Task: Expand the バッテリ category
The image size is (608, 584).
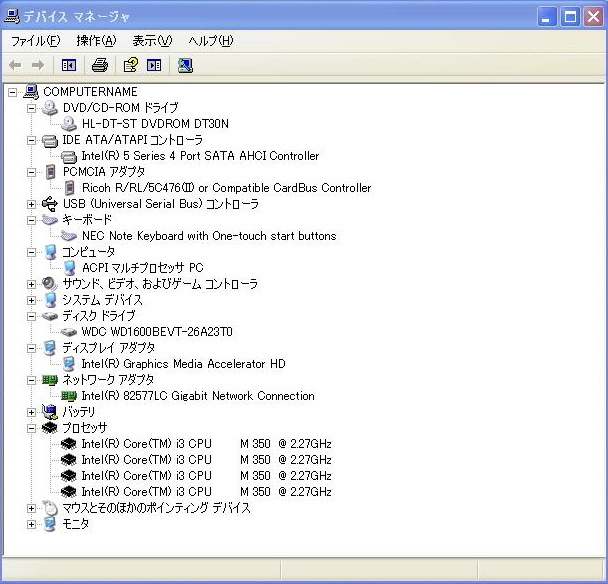Action: [32, 412]
